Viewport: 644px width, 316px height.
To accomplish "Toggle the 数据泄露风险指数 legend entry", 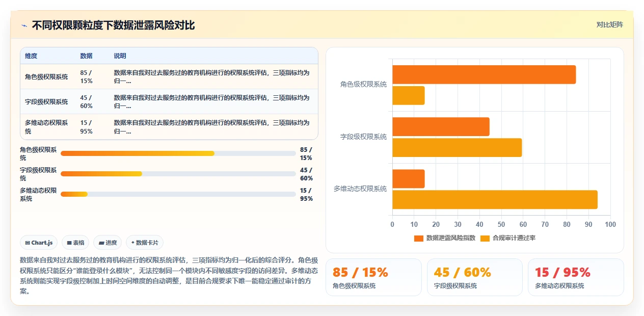I will pyautogui.click(x=445, y=238).
